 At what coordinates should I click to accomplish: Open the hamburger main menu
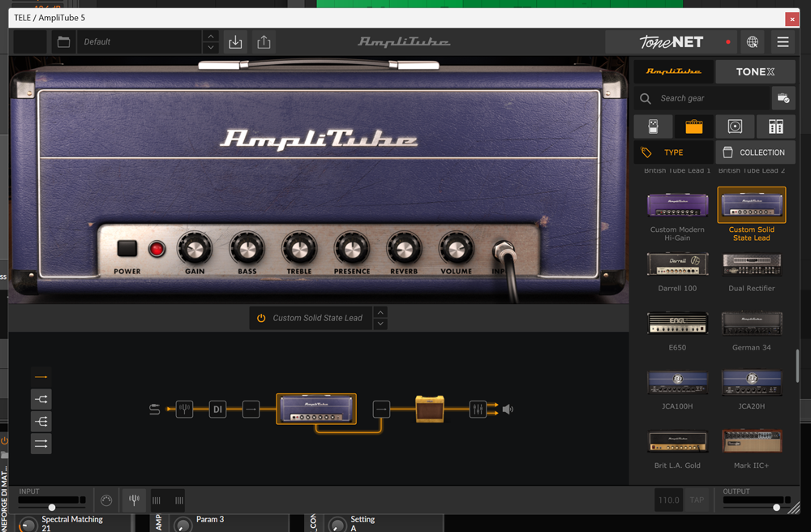click(x=783, y=42)
